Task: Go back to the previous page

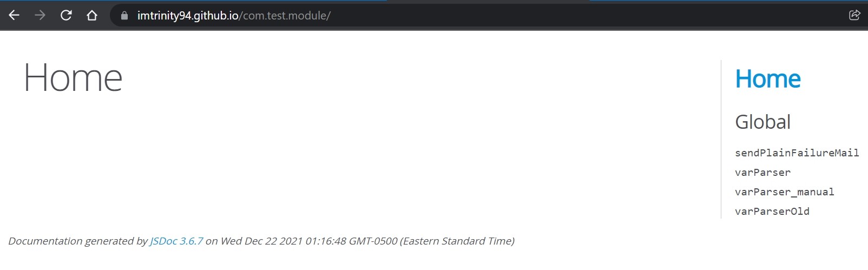Action: (14, 15)
